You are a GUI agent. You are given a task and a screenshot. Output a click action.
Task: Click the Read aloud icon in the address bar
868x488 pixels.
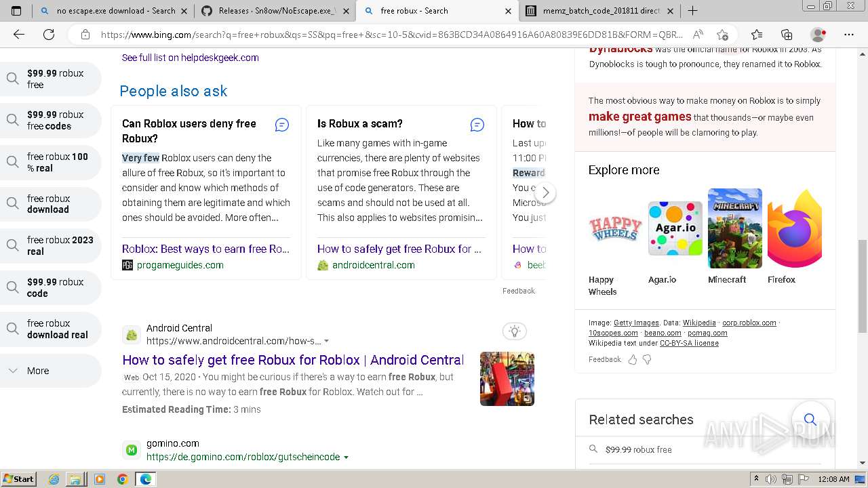(x=698, y=35)
